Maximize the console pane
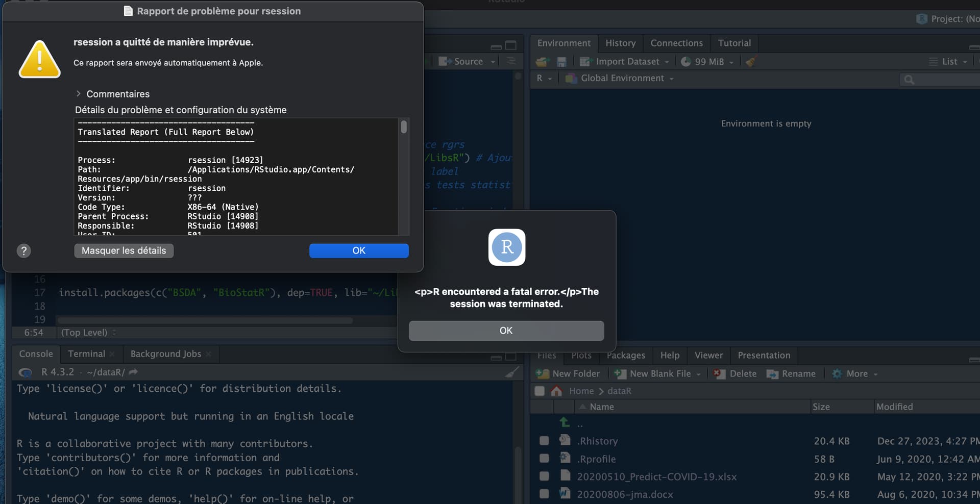The image size is (980, 504). pyautogui.click(x=511, y=357)
